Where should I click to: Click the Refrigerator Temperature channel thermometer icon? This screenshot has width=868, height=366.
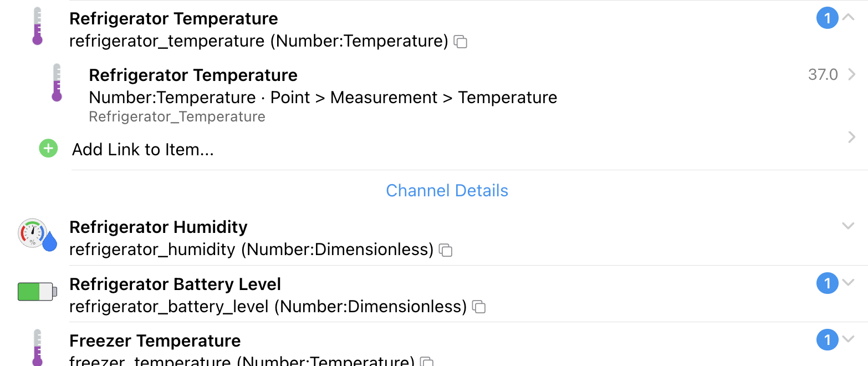pos(37,26)
